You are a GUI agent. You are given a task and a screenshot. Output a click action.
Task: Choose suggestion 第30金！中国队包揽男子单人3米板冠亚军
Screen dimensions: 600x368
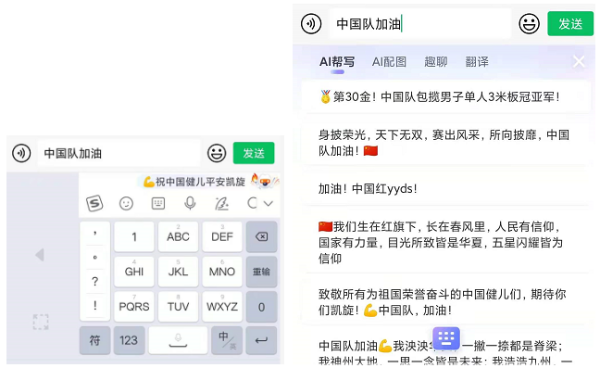tap(446, 97)
